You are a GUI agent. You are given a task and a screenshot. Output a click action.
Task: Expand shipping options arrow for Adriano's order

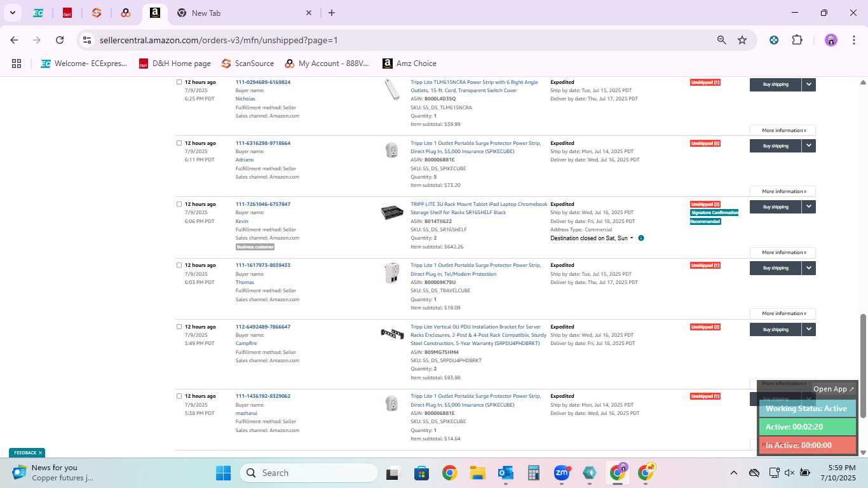click(x=808, y=146)
